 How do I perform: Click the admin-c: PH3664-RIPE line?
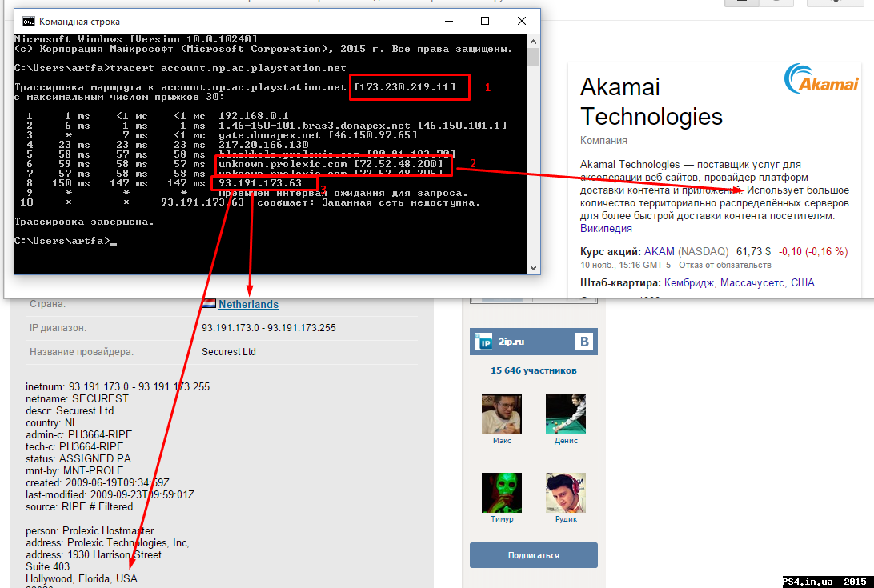point(79,434)
